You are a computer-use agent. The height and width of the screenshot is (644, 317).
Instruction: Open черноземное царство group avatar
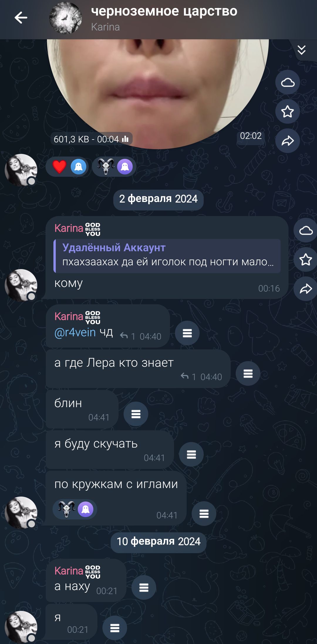coord(66,18)
